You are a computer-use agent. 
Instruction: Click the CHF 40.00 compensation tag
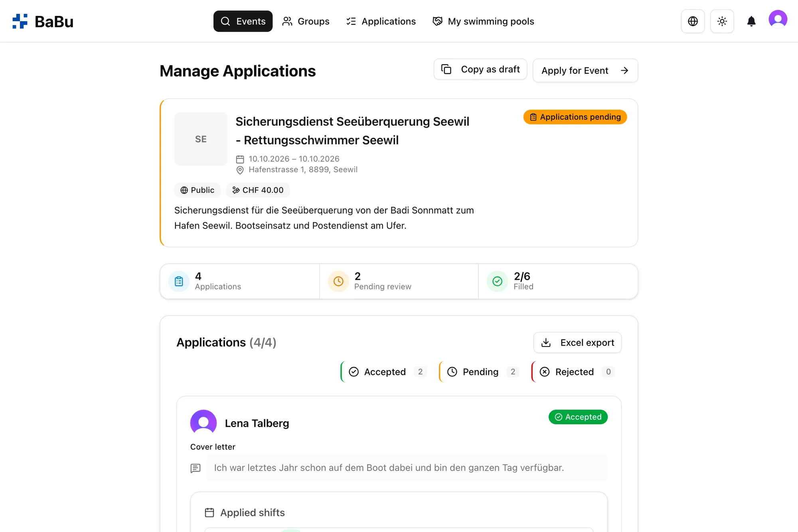[x=258, y=190]
